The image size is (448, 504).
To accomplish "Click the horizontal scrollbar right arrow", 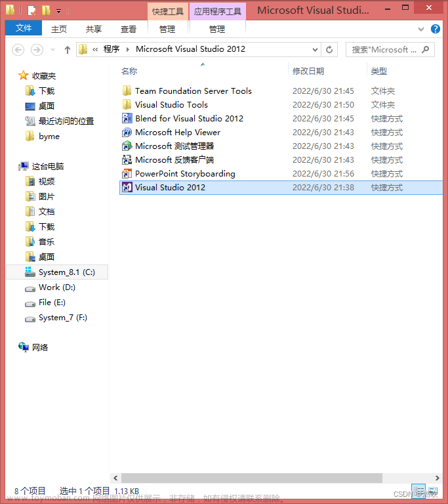I will tap(437, 478).
